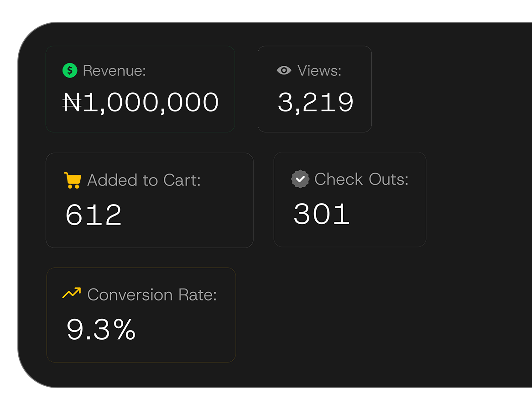Viewport: 532px width, 410px height.
Task: Click the 3,219 views count
Action: pyautogui.click(x=316, y=102)
